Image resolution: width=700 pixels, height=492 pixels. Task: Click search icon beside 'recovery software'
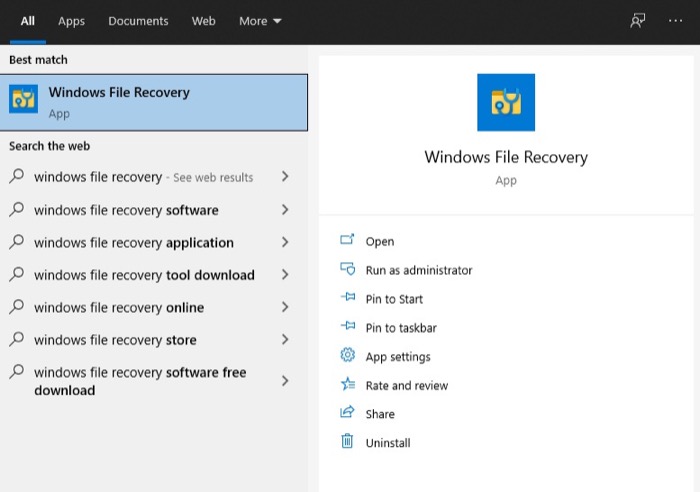(x=17, y=209)
